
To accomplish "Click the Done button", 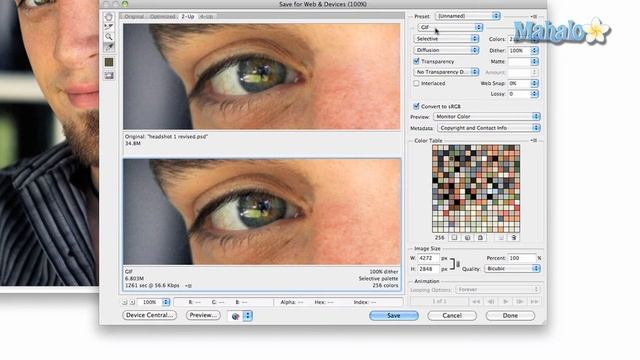I will 510,316.
